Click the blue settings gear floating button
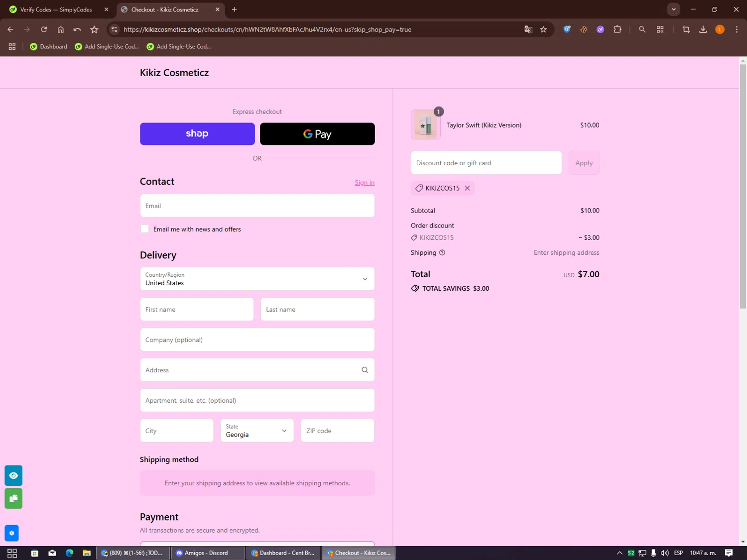 [x=11, y=533]
